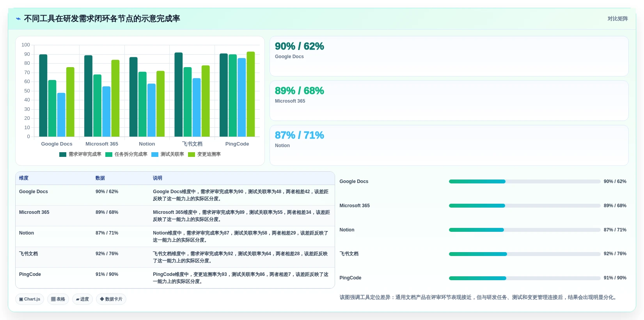Click the Notion progress bar

(525, 230)
